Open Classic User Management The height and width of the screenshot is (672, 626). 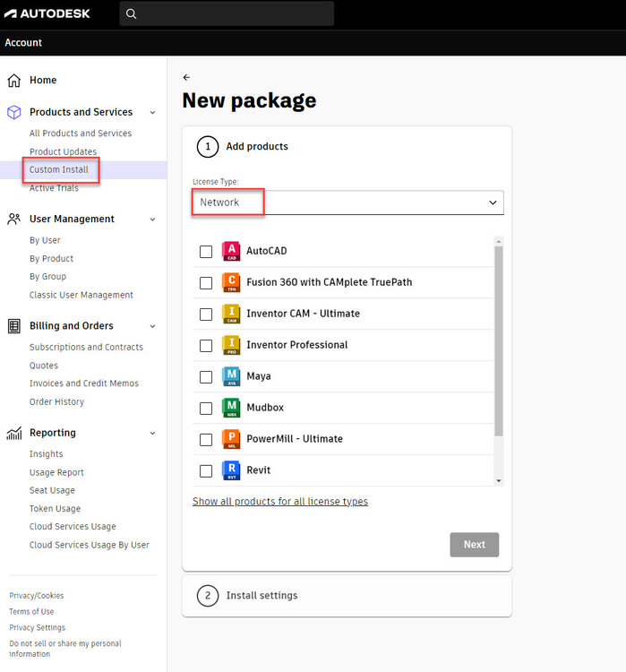(x=81, y=295)
